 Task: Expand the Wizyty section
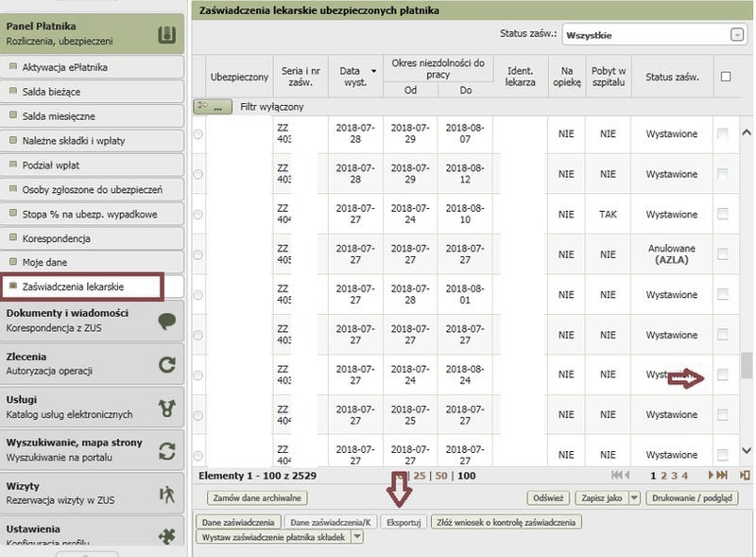[92, 494]
